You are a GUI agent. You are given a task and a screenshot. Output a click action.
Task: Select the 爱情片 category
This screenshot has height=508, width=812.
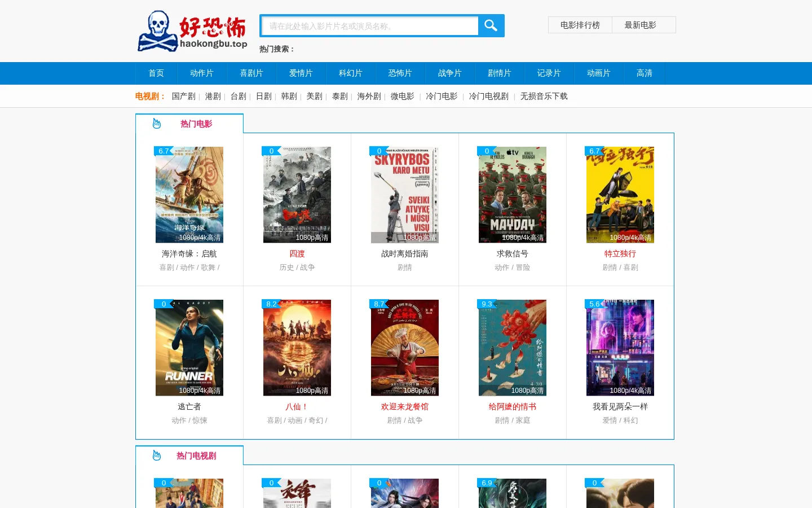(301, 73)
